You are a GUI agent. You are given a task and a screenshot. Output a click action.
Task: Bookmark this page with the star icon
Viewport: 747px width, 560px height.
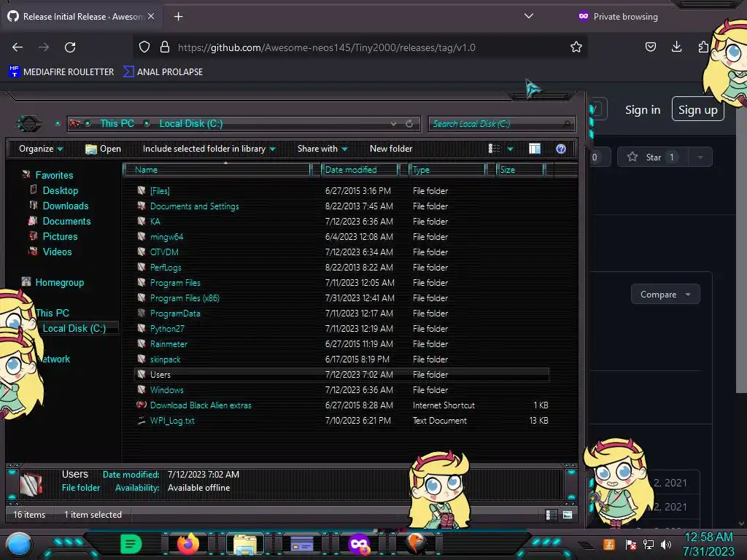pyautogui.click(x=576, y=47)
